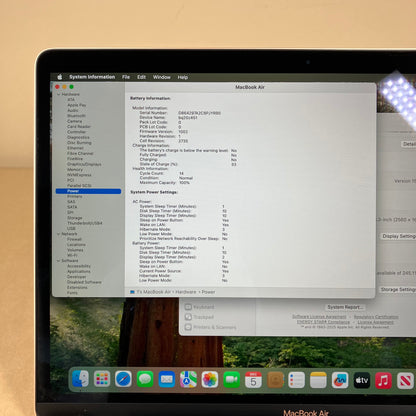The height and width of the screenshot is (416, 416).
Task: Open Contacts from the Dock
Action: pyautogui.click(x=275, y=380)
